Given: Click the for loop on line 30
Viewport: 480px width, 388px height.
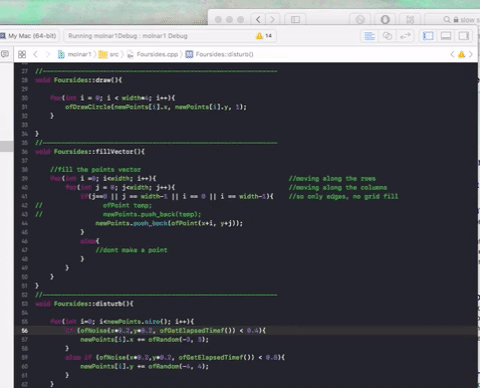Looking at the screenshot, I should pos(112,98).
